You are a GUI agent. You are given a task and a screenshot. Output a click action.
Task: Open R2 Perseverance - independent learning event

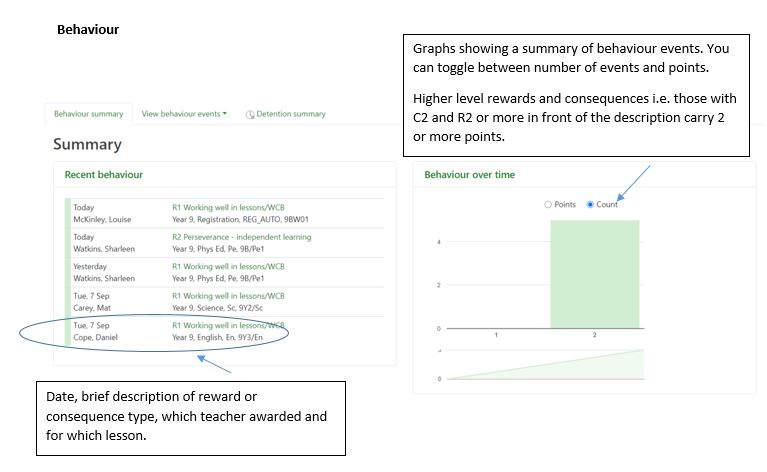[242, 237]
